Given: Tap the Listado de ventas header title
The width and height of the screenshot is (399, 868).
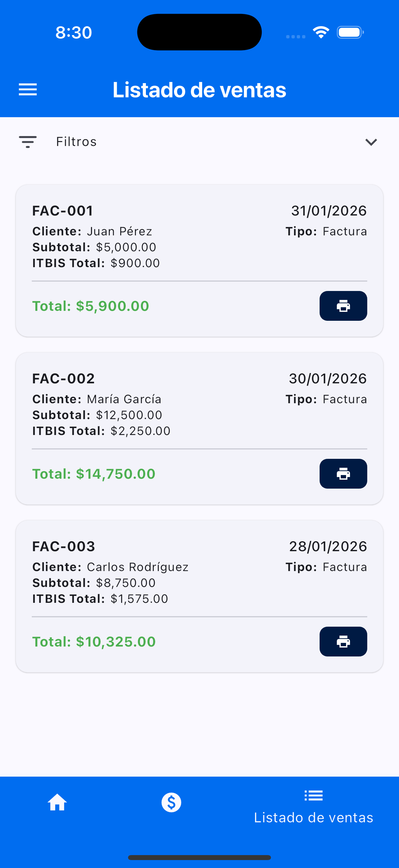Looking at the screenshot, I should (x=199, y=90).
